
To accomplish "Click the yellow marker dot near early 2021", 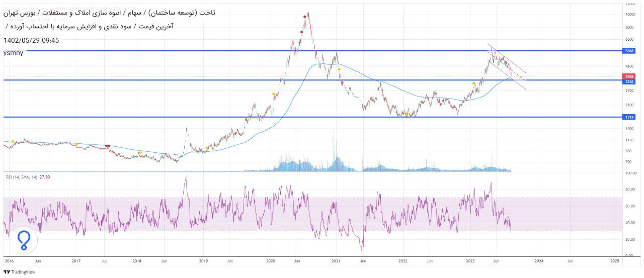I will pos(339,69).
